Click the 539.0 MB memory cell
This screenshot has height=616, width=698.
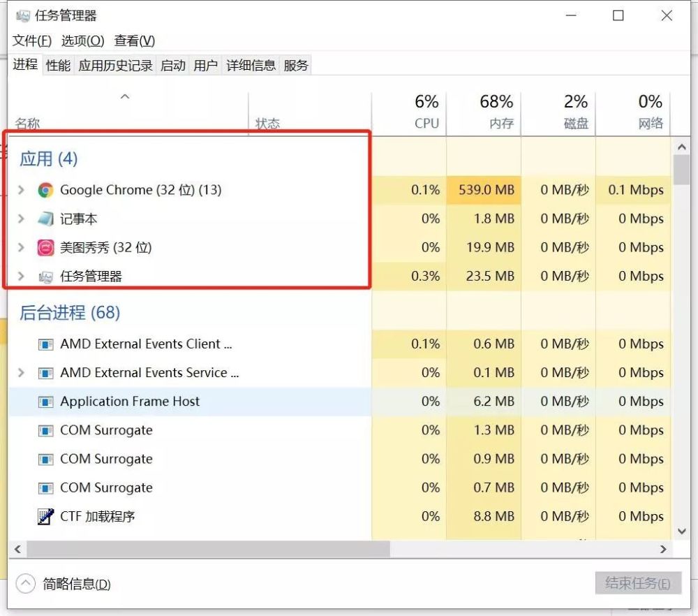(484, 190)
